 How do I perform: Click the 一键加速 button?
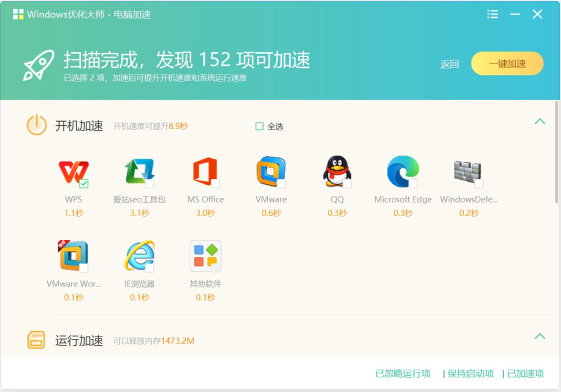pyautogui.click(x=507, y=64)
